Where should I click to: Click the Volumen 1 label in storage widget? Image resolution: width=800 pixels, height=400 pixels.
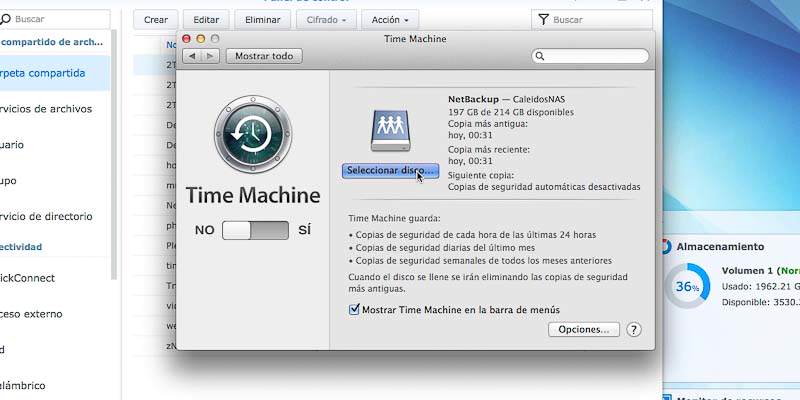[x=746, y=270]
